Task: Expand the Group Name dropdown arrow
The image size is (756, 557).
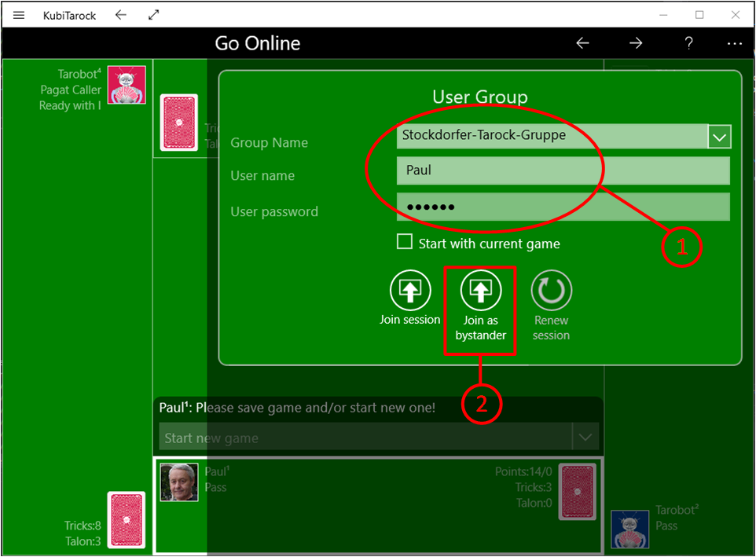Action: [x=720, y=137]
